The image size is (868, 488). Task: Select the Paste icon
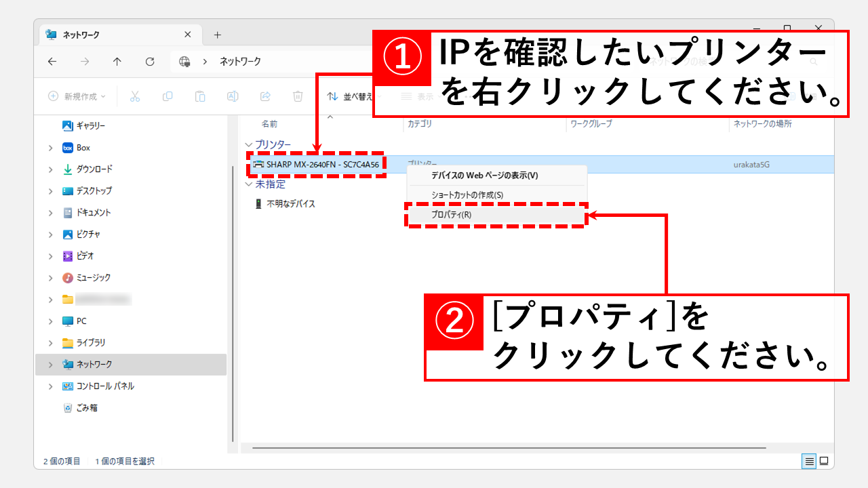pyautogui.click(x=200, y=96)
